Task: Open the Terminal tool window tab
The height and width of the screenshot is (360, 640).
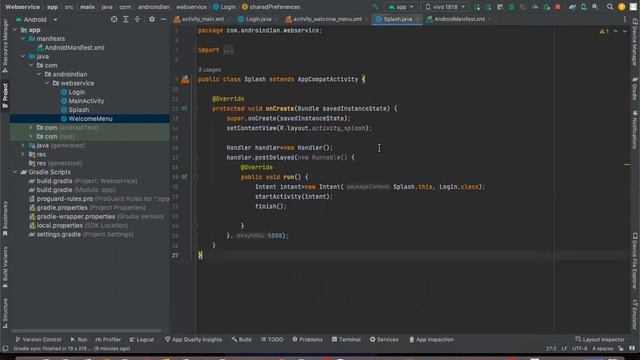Action: [346, 340]
